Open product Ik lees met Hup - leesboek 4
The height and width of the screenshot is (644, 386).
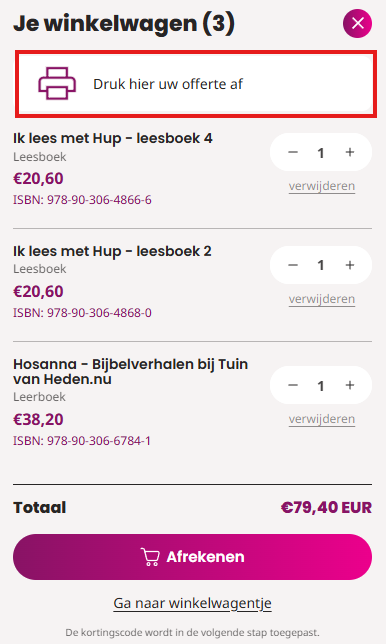113,138
